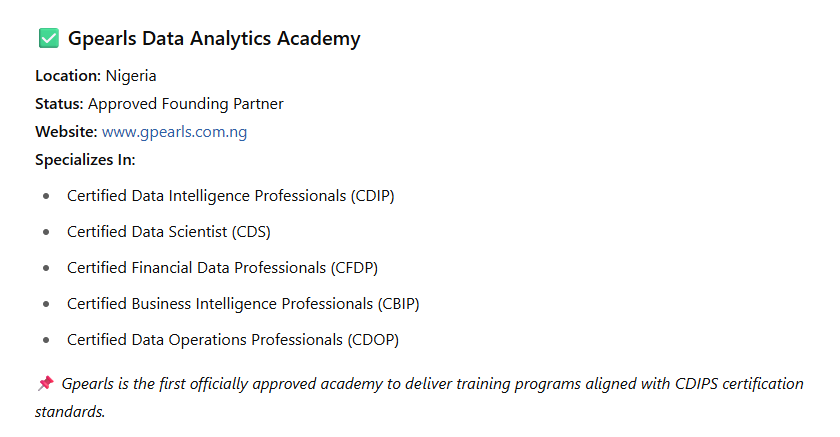Click the bold Website label
840x437 pixels.
pos(66,132)
